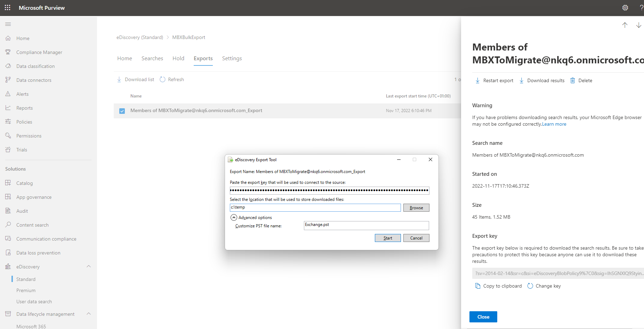
Task: Click the Communication compliance icon
Action: click(x=8, y=239)
